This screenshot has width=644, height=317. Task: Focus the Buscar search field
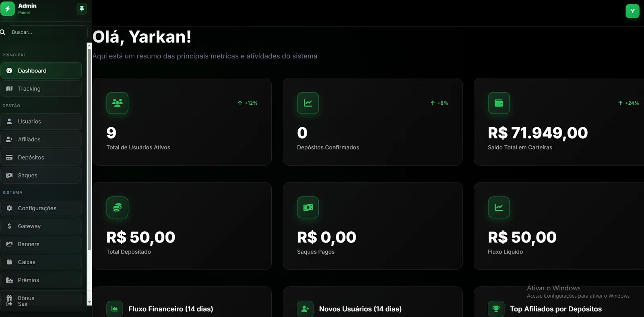47,32
